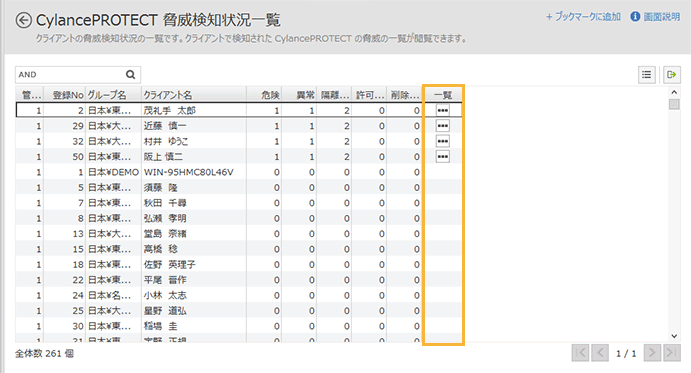The width and height of the screenshot is (691, 373).
Task: Click the 許可 column header
Action: [x=369, y=95]
